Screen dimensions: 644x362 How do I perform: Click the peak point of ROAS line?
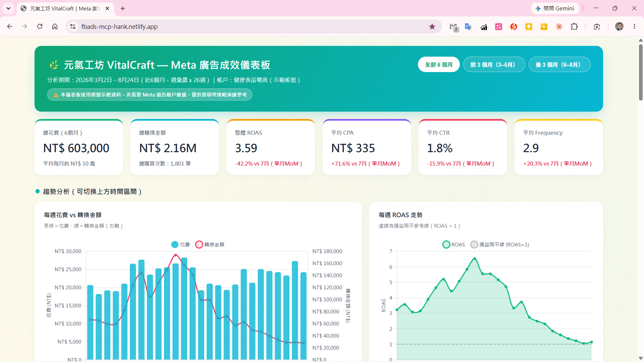click(x=475, y=259)
